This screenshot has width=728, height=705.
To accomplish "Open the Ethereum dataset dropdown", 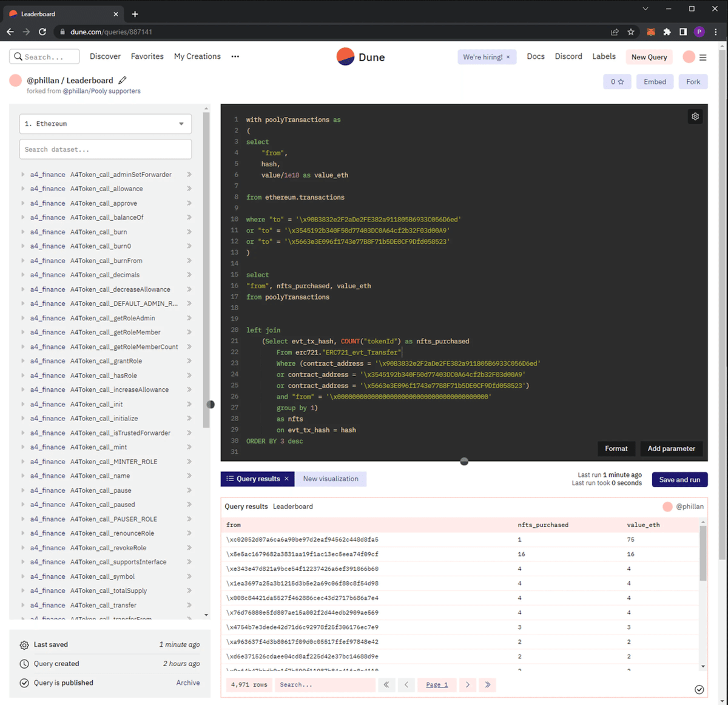I will click(106, 124).
